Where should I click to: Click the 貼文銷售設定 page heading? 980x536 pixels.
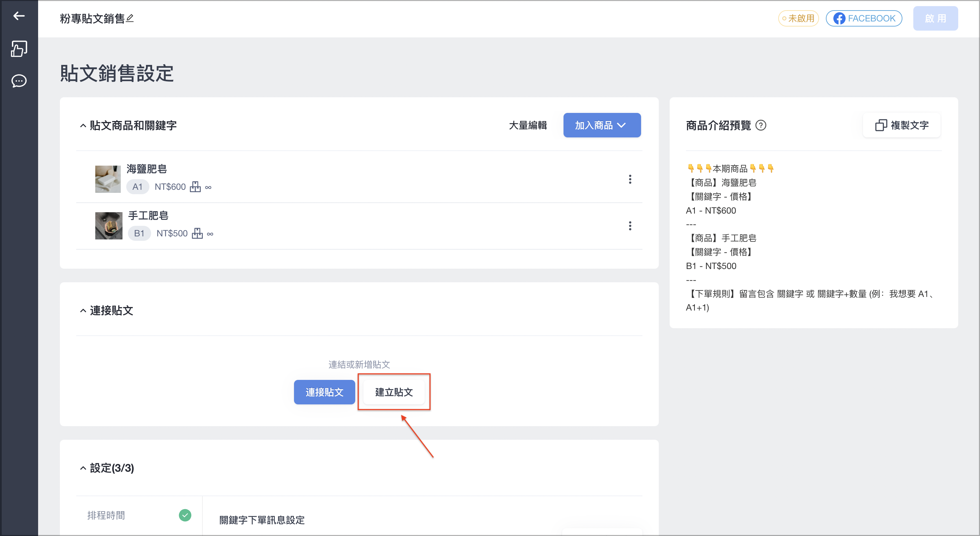[117, 73]
